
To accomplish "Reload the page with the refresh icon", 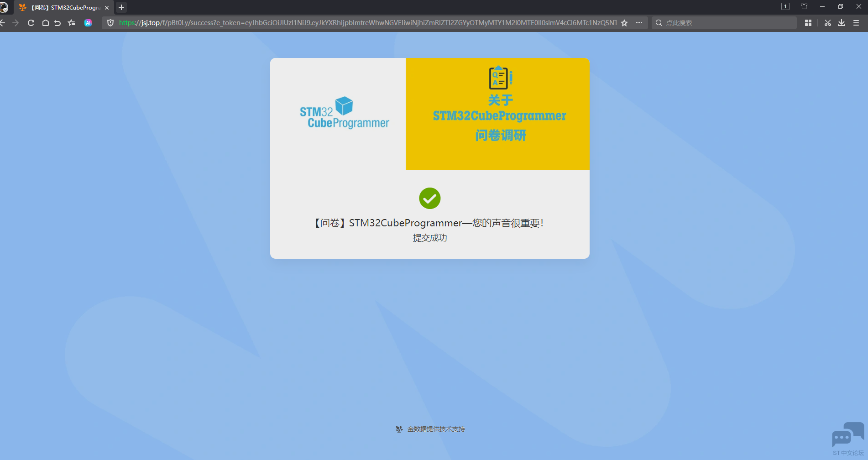I will pyautogui.click(x=31, y=23).
